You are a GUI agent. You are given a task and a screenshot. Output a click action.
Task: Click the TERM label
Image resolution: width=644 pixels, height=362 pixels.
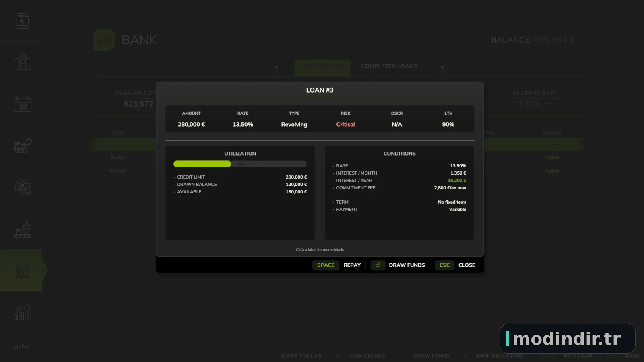point(343,202)
